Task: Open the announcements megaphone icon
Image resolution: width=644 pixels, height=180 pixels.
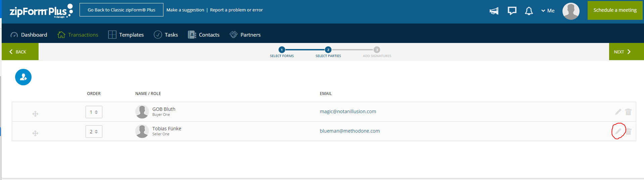Action: point(494,11)
